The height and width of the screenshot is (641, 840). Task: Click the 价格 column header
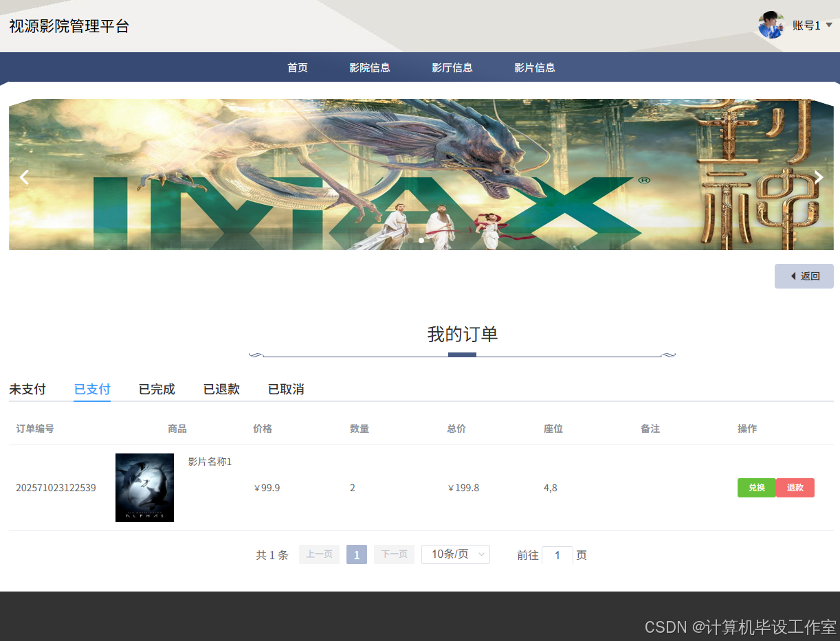tap(263, 429)
